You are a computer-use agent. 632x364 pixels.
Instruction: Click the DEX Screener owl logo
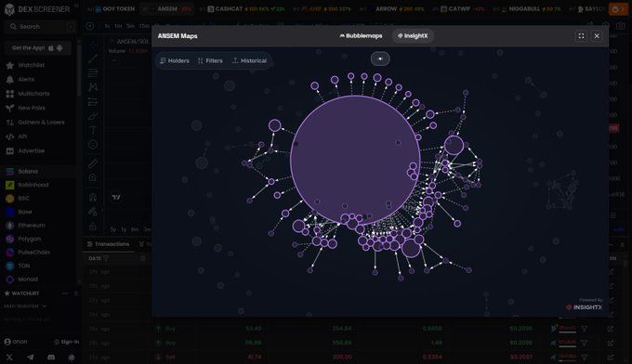coord(9,9)
